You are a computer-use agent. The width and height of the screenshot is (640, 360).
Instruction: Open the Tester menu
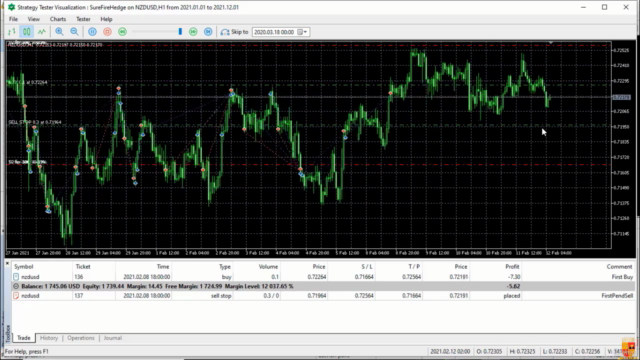click(83, 19)
